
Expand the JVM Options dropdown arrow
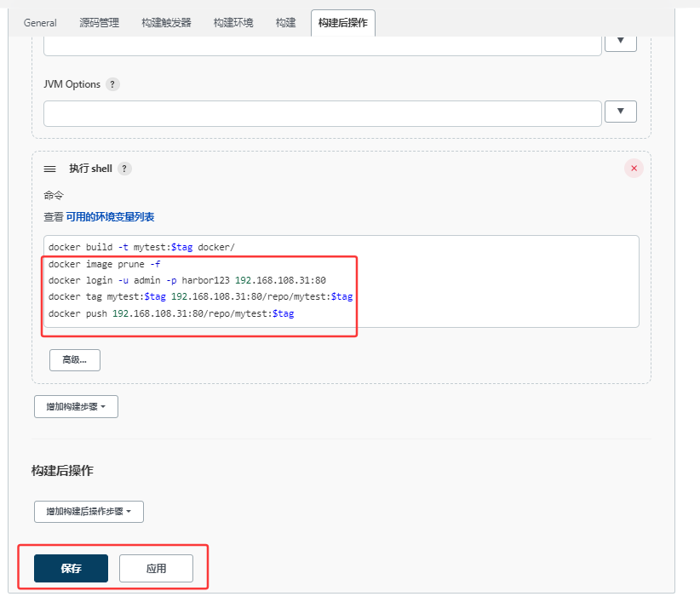click(x=621, y=112)
